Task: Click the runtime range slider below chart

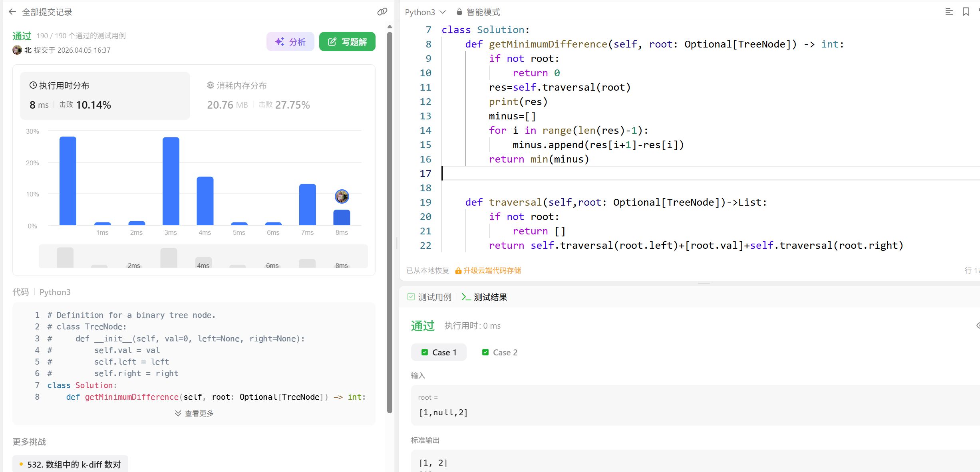Action: pyautogui.click(x=203, y=257)
